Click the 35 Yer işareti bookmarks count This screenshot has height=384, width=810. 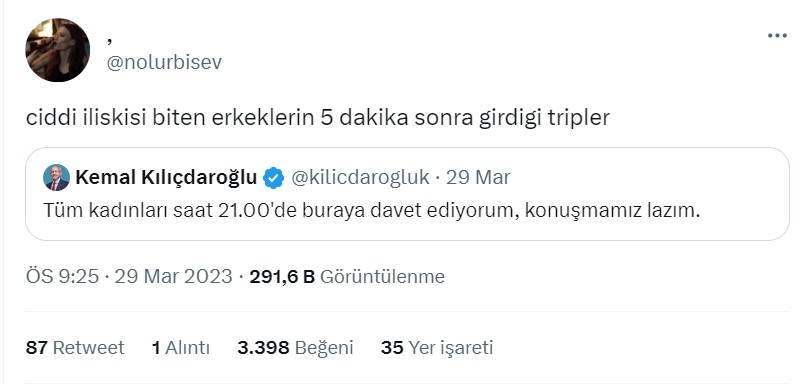437,347
